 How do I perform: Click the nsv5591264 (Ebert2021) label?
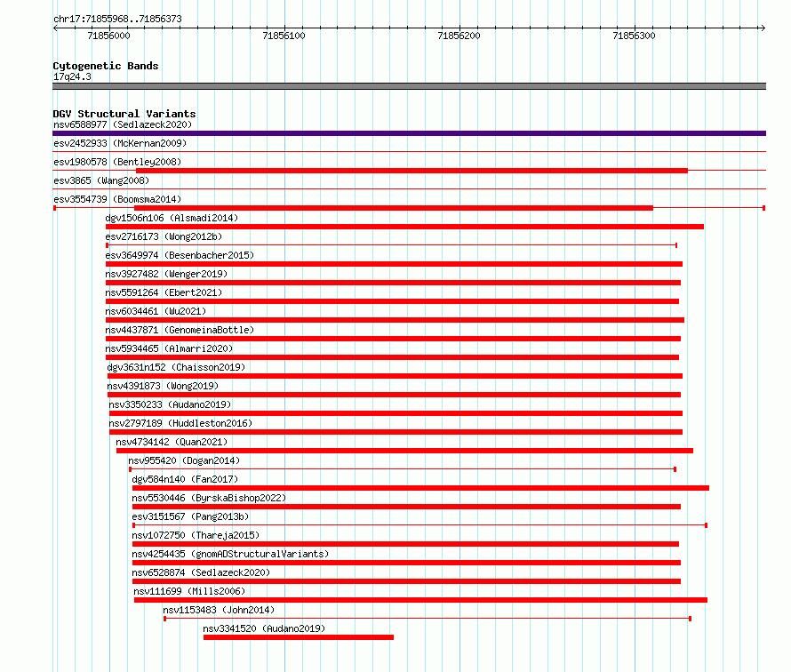pyautogui.click(x=164, y=292)
